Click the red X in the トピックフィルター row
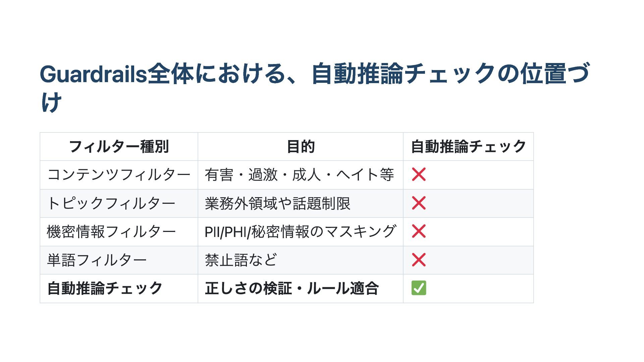This screenshot has height=362, width=644. pos(419,203)
